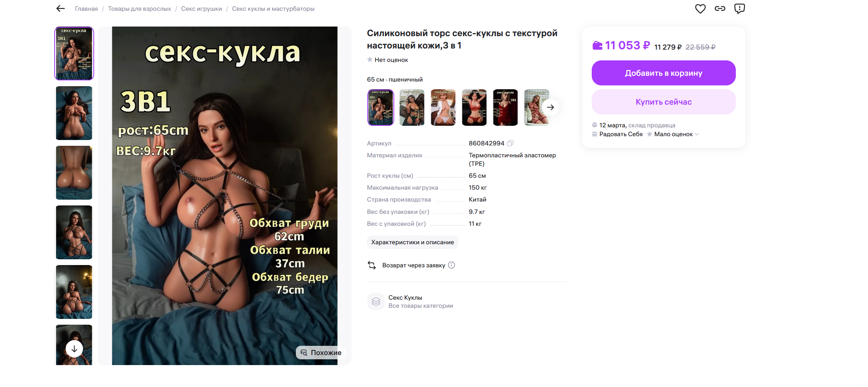The image size is (868, 387).
Task: Select the second color variant swatch
Action: click(x=412, y=107)
